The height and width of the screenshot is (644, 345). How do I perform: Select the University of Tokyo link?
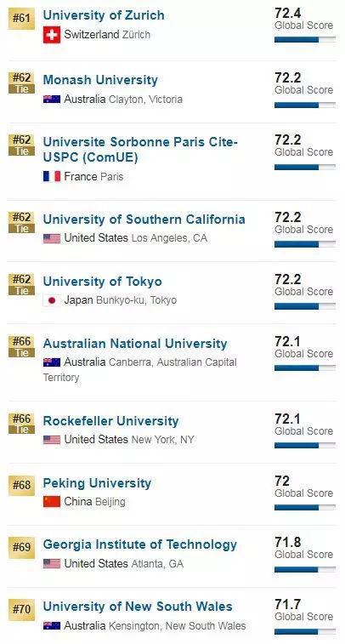pyautogui.click(x=103, y=282)
